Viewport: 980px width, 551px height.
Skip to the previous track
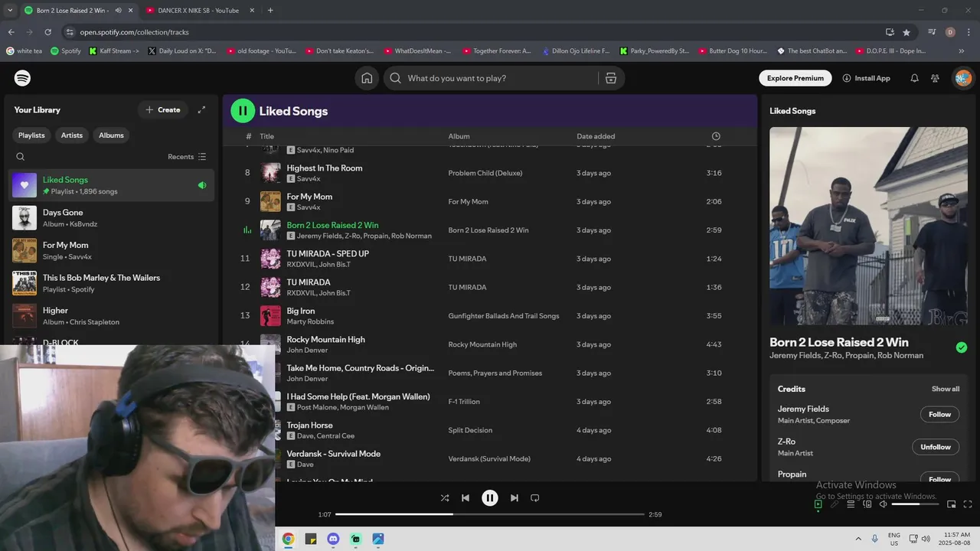pyautogui.click(x=465, y=497)
